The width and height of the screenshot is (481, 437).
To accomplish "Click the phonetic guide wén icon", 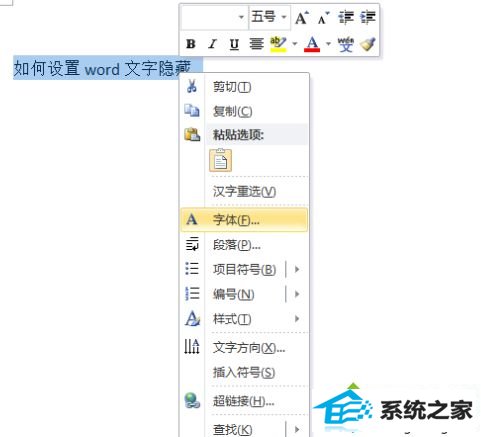I will (x=346, y=44).
